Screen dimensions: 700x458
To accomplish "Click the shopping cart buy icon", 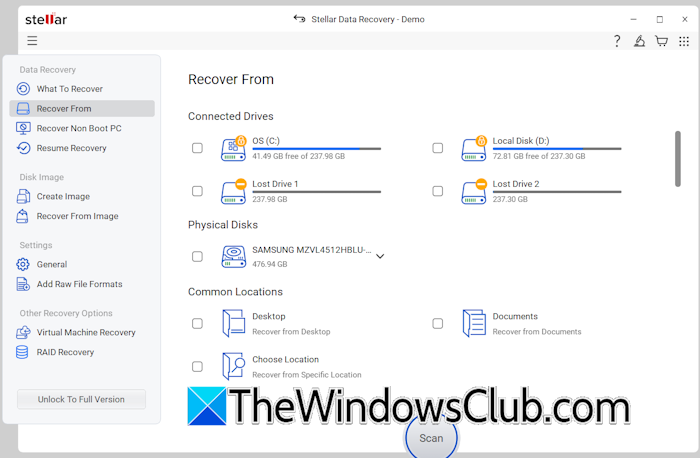I will tap(661, 41).
